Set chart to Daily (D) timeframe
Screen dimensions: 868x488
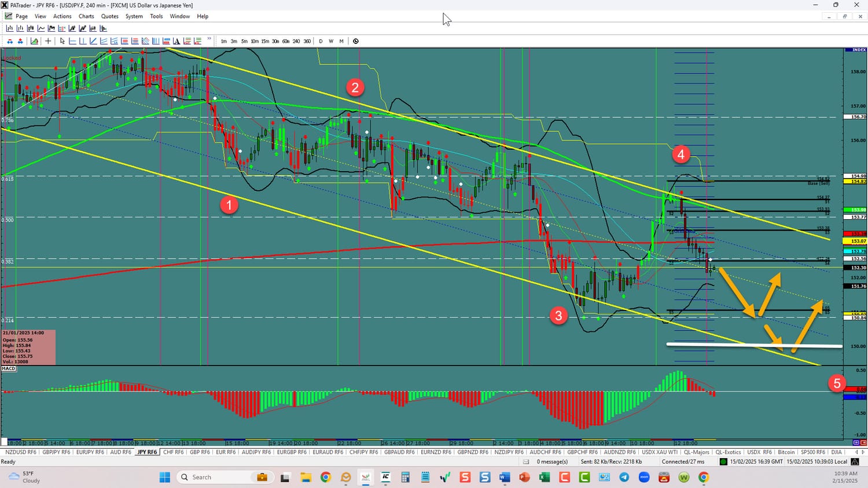321,41
